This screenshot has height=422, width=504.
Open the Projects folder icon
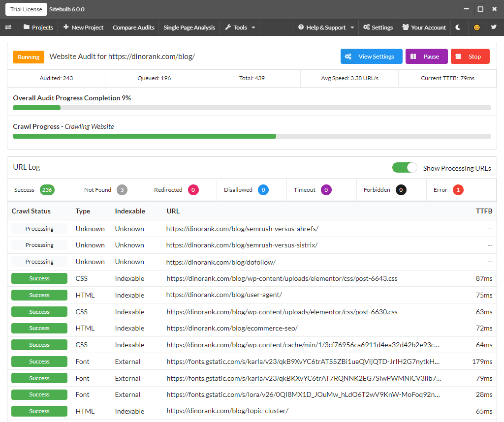27,27
